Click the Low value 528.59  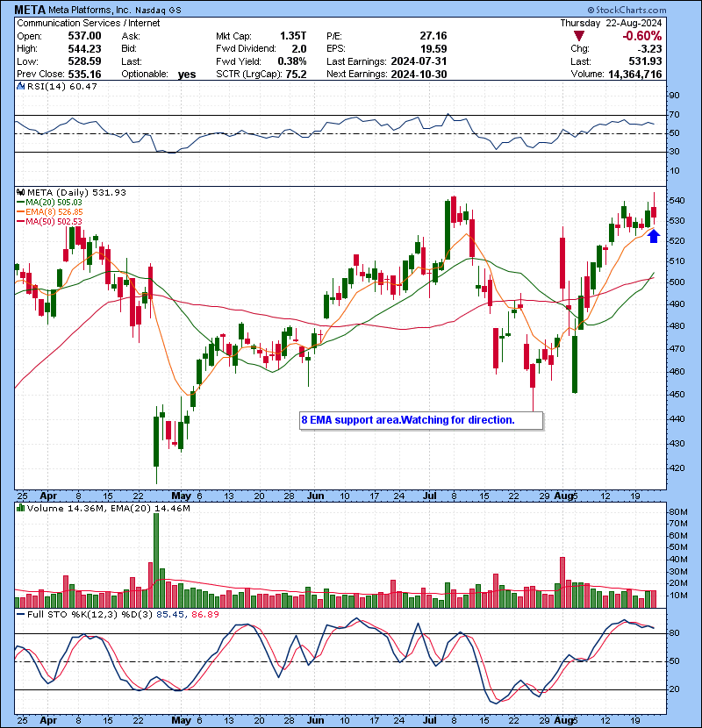tap(84, 61)
